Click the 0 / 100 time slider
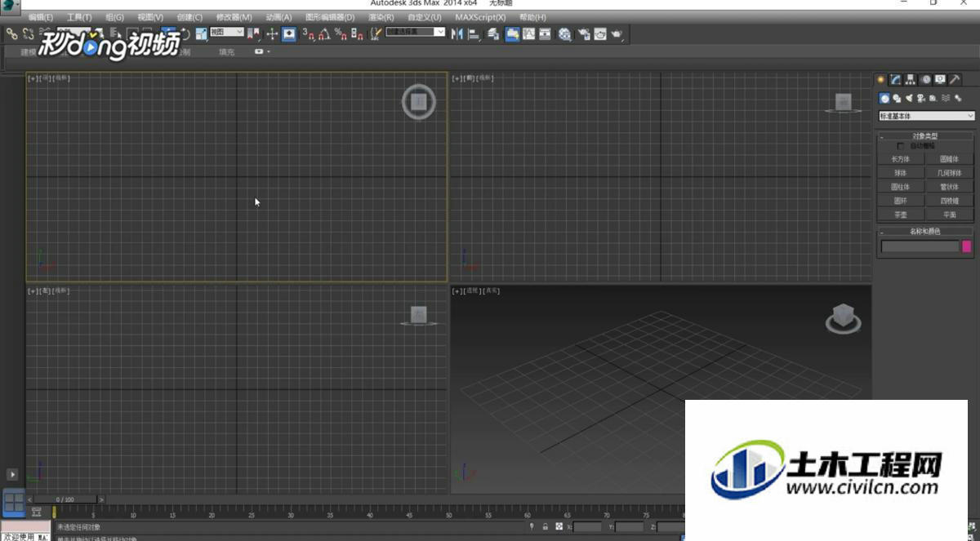 65,499
